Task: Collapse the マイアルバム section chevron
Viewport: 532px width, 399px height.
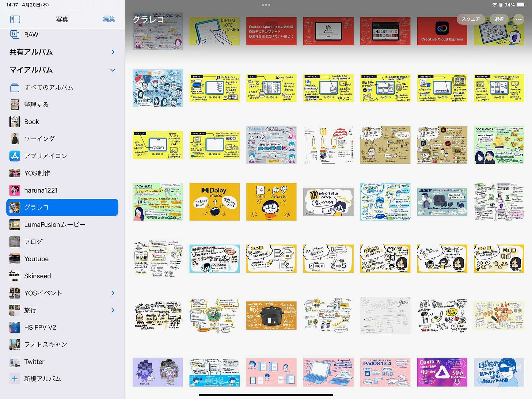Action: [x=113, y=70]
